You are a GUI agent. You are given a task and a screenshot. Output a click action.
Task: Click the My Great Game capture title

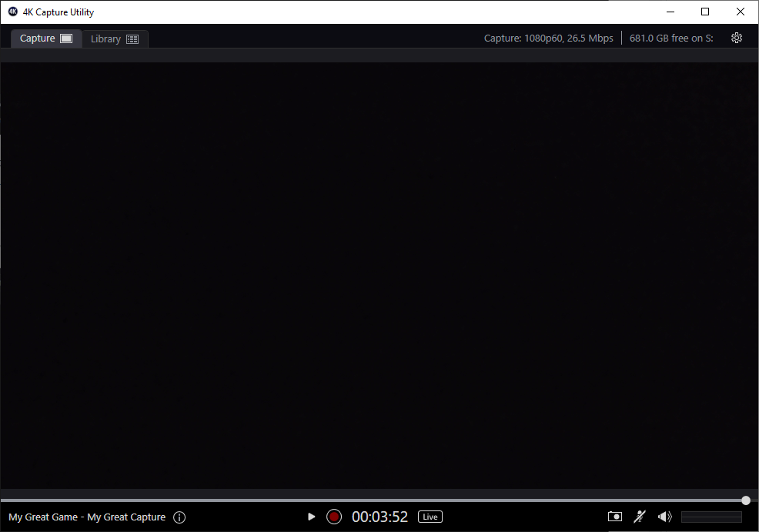coord(85,517)
